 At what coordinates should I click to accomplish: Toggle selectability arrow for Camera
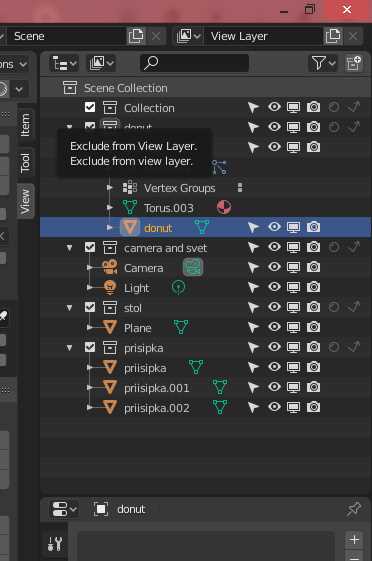pos(253,267)
